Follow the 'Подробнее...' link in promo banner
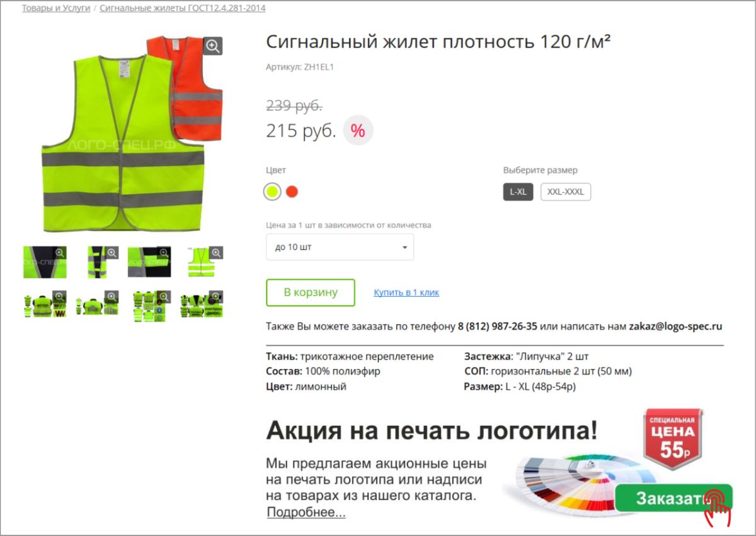This screenshot has height=536, width=756. coord(306,512)
